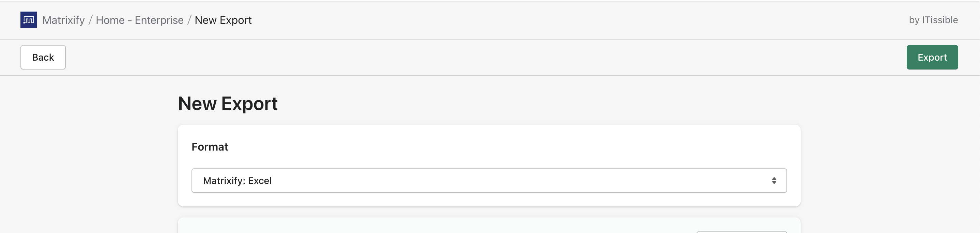
Task: Go to Matrixify breadcrumb link
Action: 63,20
